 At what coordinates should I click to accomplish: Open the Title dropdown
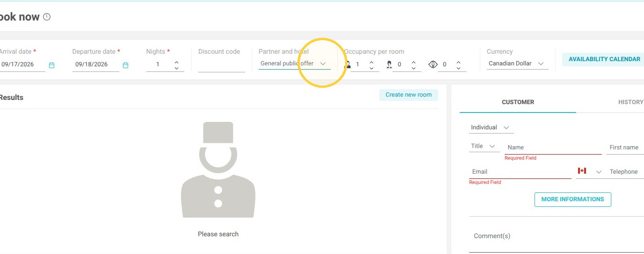pos(485,146)
